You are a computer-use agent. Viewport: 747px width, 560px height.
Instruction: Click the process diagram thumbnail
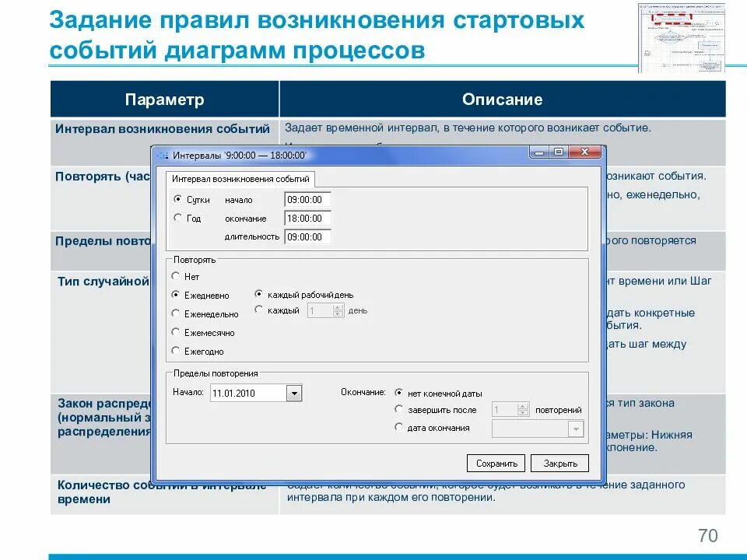click(x=682, y=38)
